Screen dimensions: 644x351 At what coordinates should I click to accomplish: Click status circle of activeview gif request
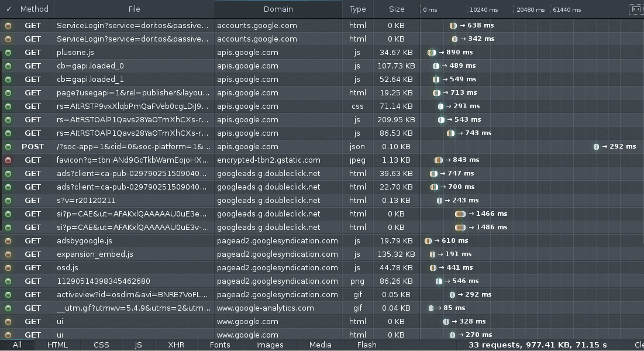(x=8, y=295)
